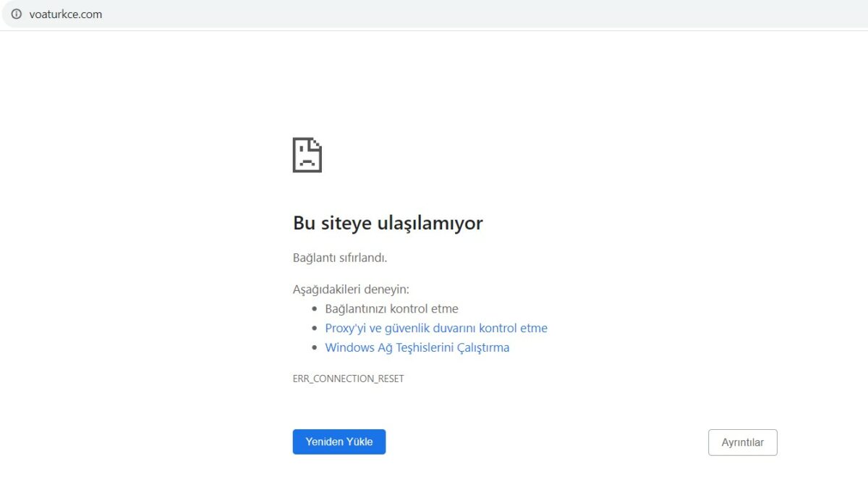Click the folded corner of the error page icon
The height and width of the screenshot is (490, 868).
point(317,142)
